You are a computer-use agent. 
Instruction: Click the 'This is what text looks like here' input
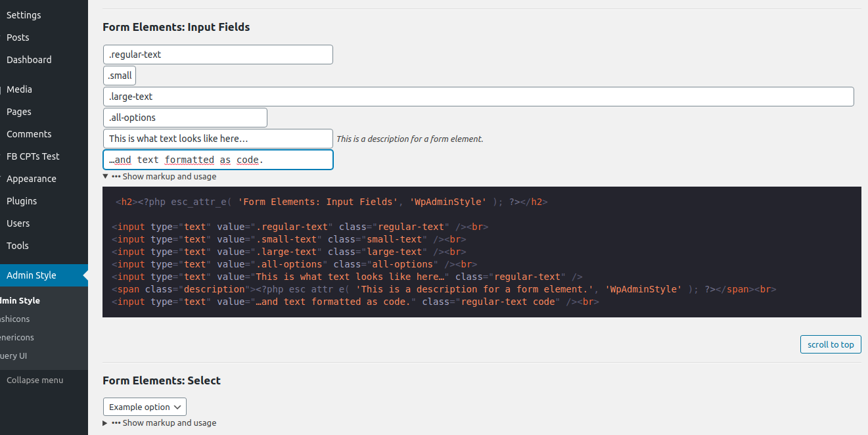point(218,139)
